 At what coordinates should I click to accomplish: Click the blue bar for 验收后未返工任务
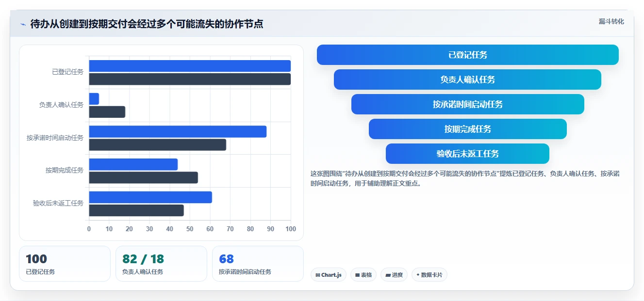(x=150, y=197)
